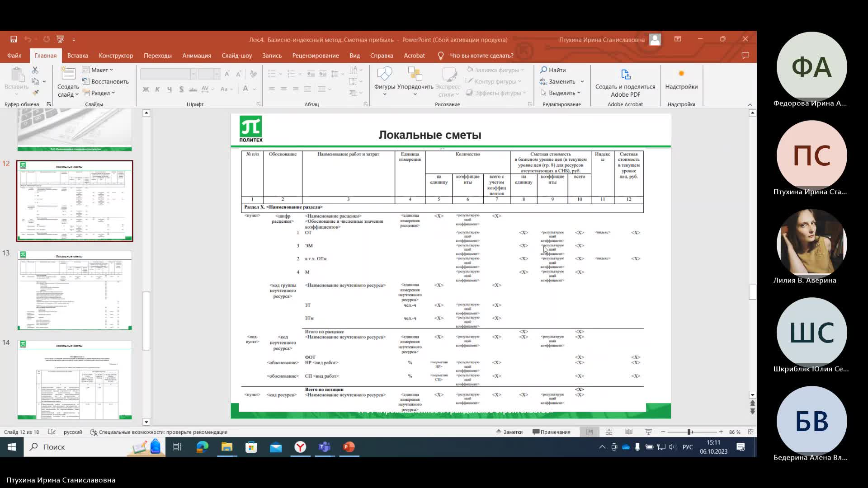The height and width of the screenshot is (488, 868).
Task: Collapse the ribbon with chevron
Action: point(750,105)
